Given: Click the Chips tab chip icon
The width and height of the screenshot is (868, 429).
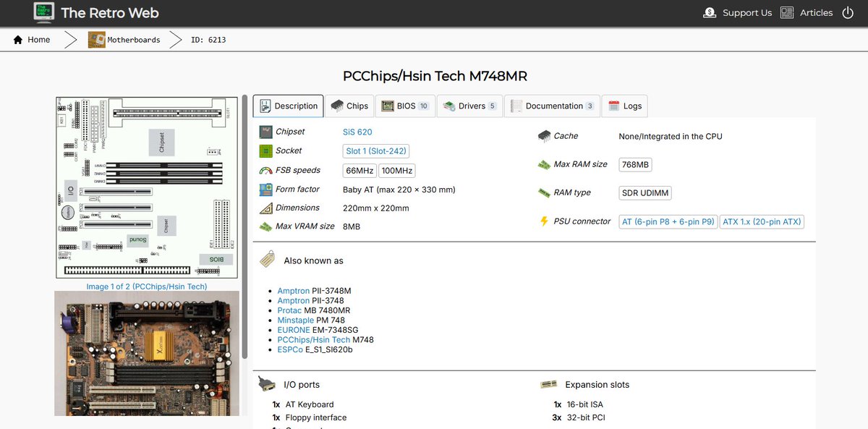Looking at the screenshot, I should click(x=337, y=106).
